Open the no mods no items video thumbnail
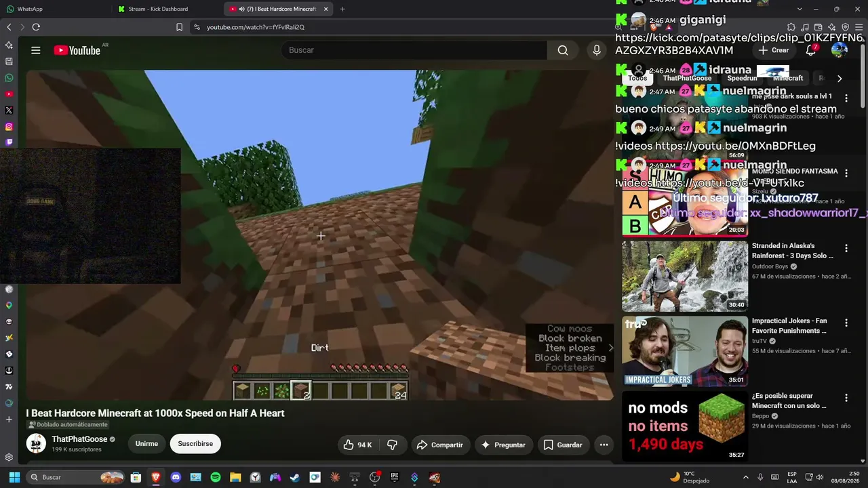This screenshot has width=868, height=488. [x=685, y=426]
